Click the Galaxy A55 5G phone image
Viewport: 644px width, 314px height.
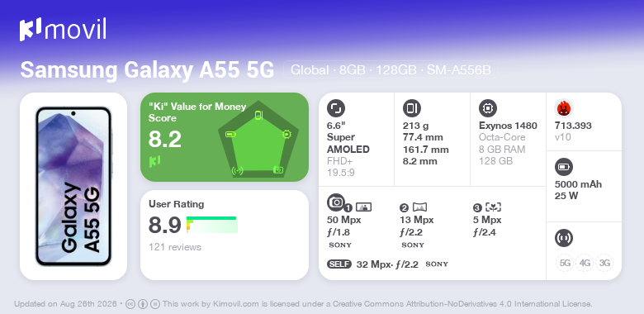click(73, 186)
